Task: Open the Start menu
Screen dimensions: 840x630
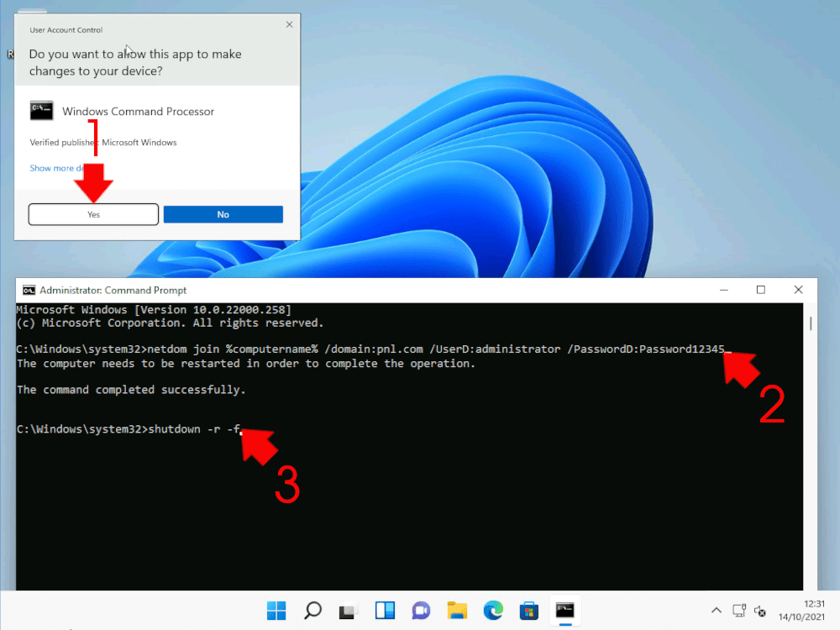Action: click(x=276, y=611)
